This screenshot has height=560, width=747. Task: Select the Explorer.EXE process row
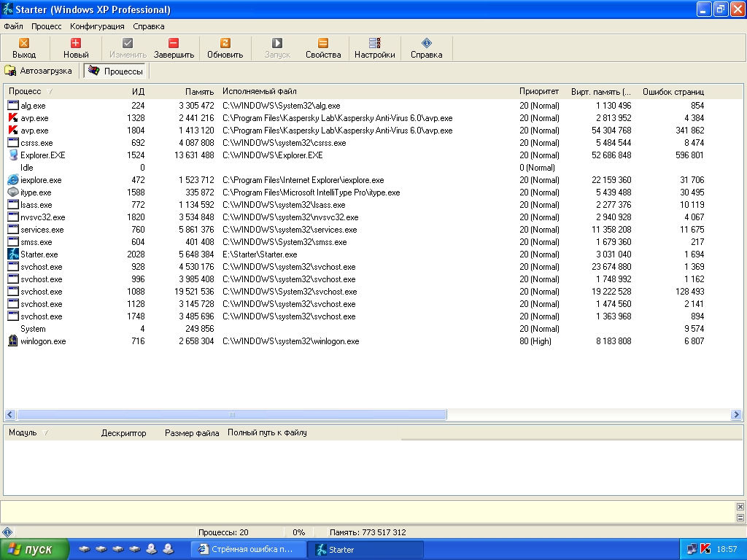(42, 155)
